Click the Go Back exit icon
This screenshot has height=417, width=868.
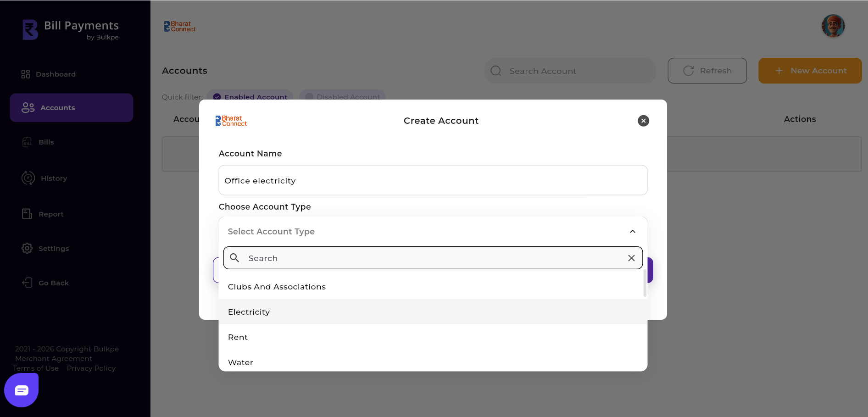point(28,283)
